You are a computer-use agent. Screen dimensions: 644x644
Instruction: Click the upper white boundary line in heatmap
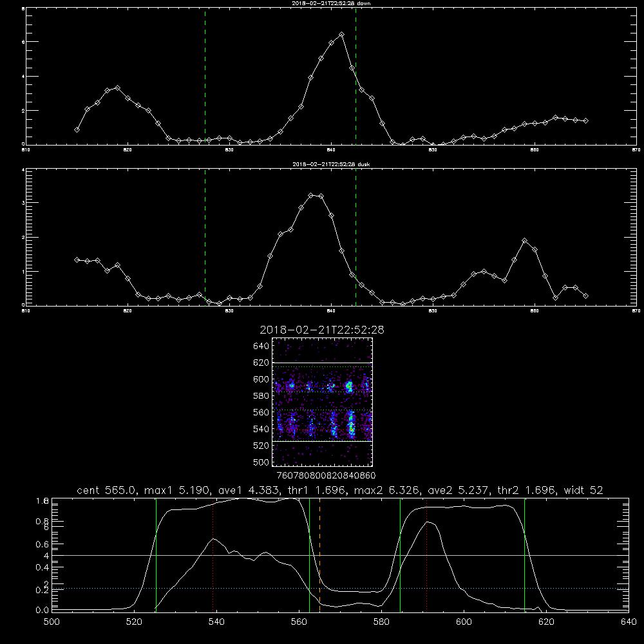(323, 363)
